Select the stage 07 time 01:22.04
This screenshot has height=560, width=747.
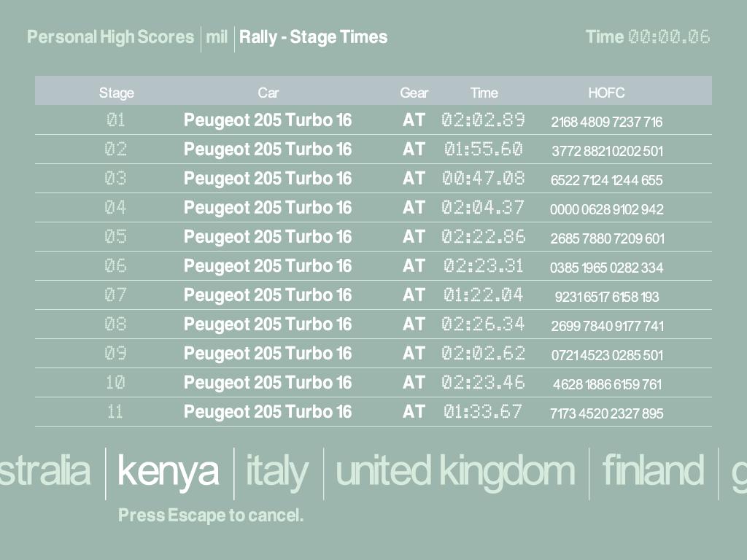click(x=483, y=295)
